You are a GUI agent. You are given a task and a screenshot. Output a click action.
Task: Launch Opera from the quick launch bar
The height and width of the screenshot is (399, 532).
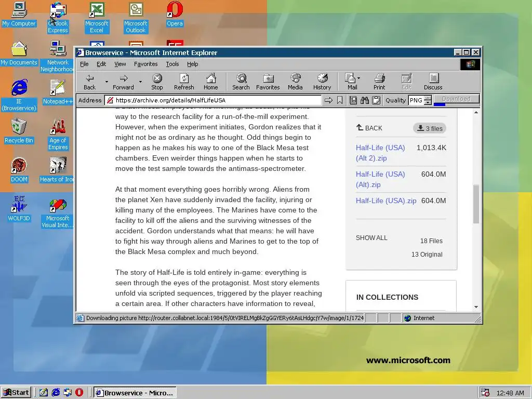coord(79,393)
